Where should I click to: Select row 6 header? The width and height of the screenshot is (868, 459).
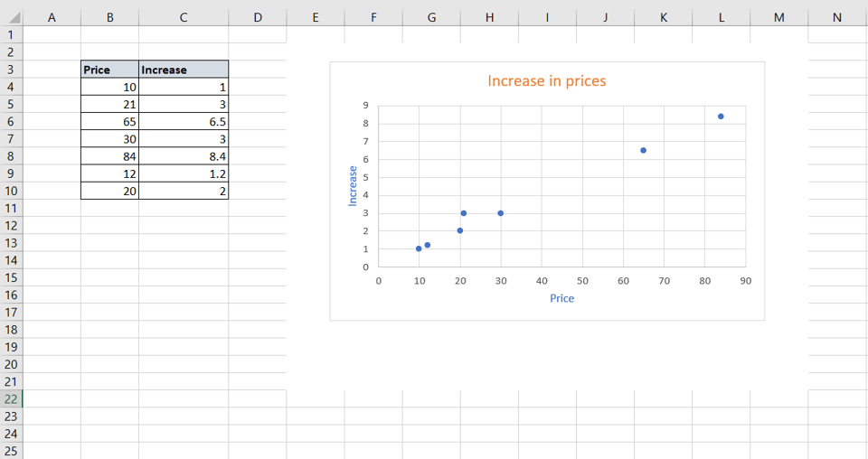click(x=11, y=122)
